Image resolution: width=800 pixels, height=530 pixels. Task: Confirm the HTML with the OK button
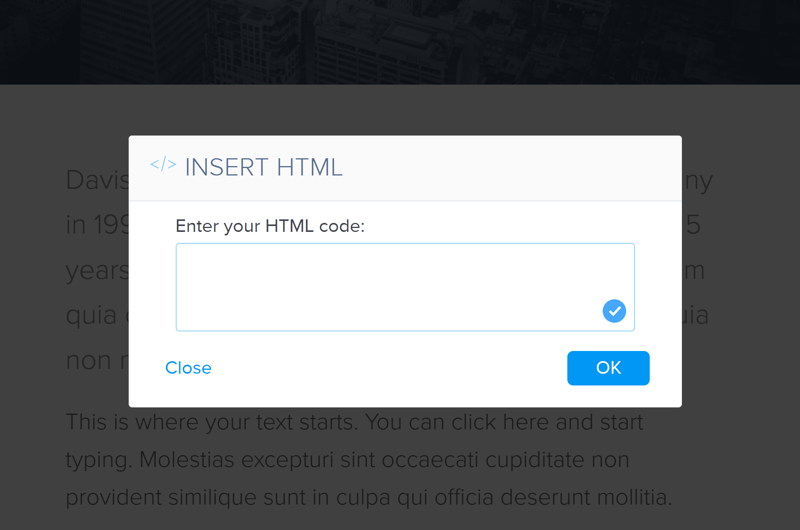pos(608,368)
